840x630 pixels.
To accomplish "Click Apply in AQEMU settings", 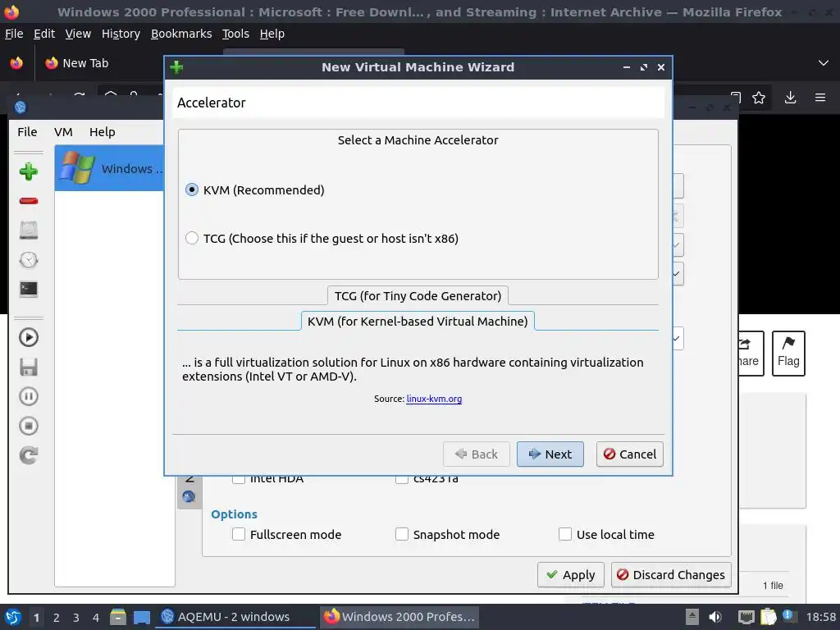I will 571,575.
